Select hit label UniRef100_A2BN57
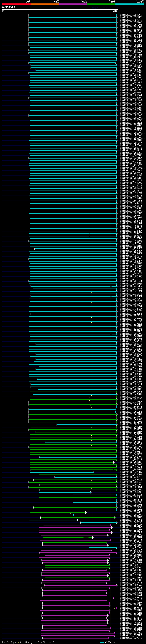Viewport: 146px width, 644px height. (x=131, y=552)
